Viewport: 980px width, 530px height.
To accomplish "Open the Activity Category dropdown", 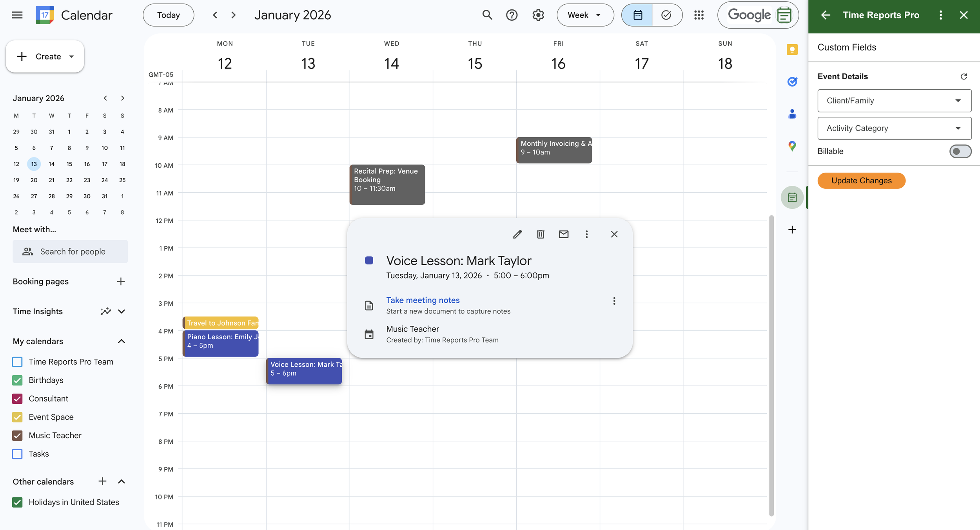I will pyautogui.click(x=894, y=128).
